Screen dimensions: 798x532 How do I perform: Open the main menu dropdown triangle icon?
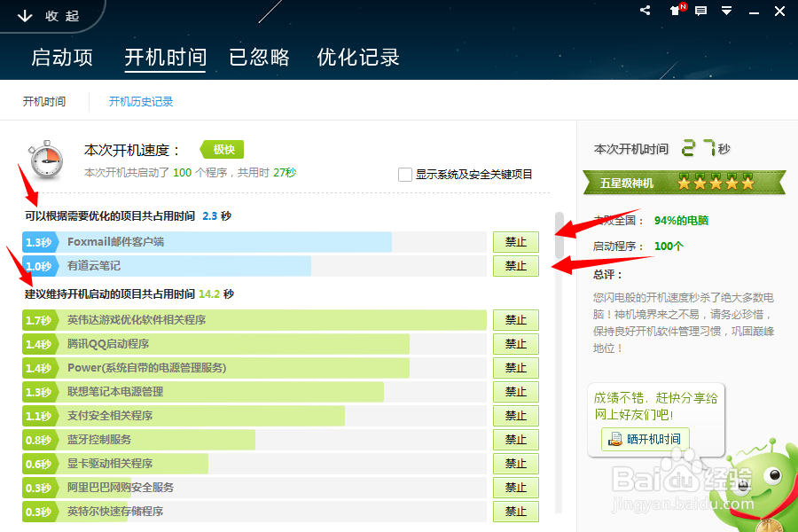tap(727, 11)
